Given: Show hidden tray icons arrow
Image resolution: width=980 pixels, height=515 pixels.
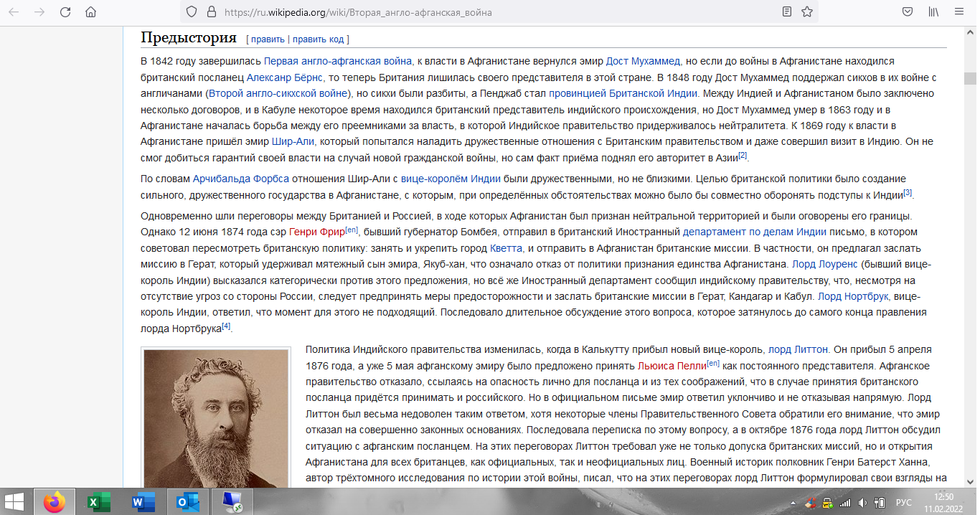Looking at the screenshot, I should [x=793, y=502].
